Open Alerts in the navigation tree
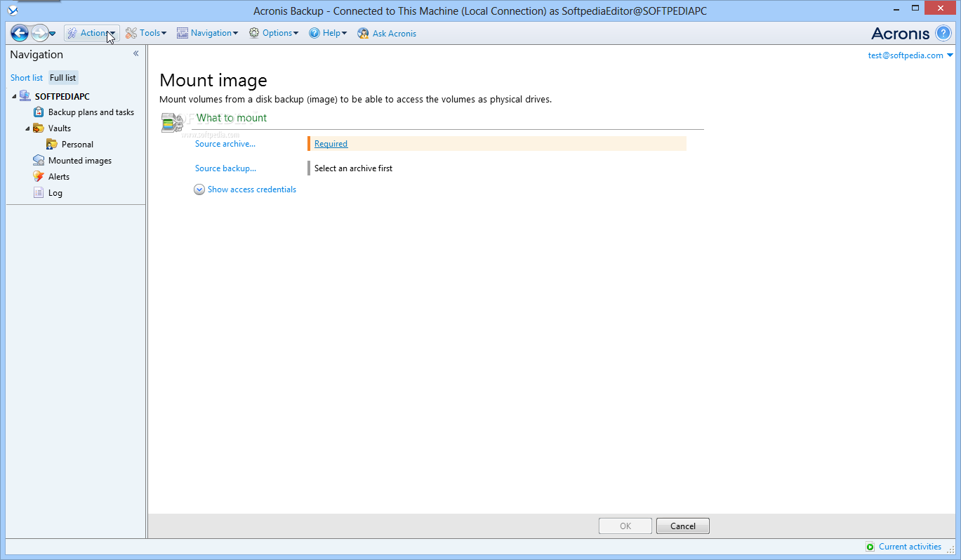The width and height of the screenshot is (961, 560). 59,177
